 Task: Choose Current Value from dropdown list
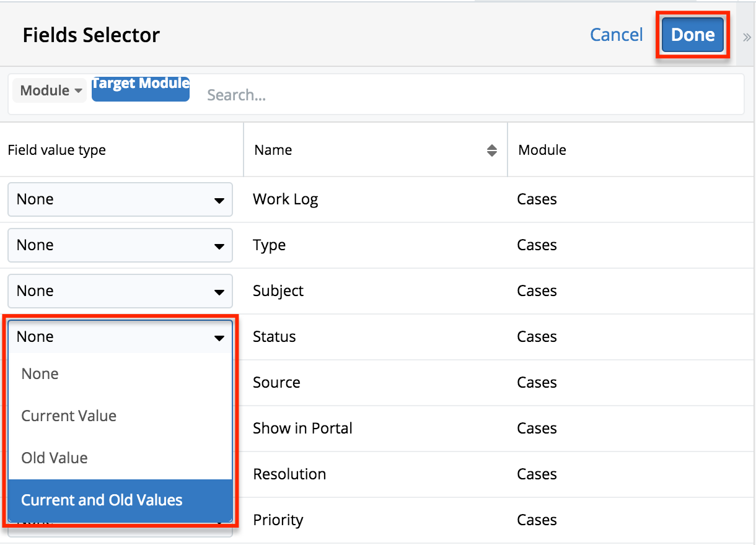(69, 416)
